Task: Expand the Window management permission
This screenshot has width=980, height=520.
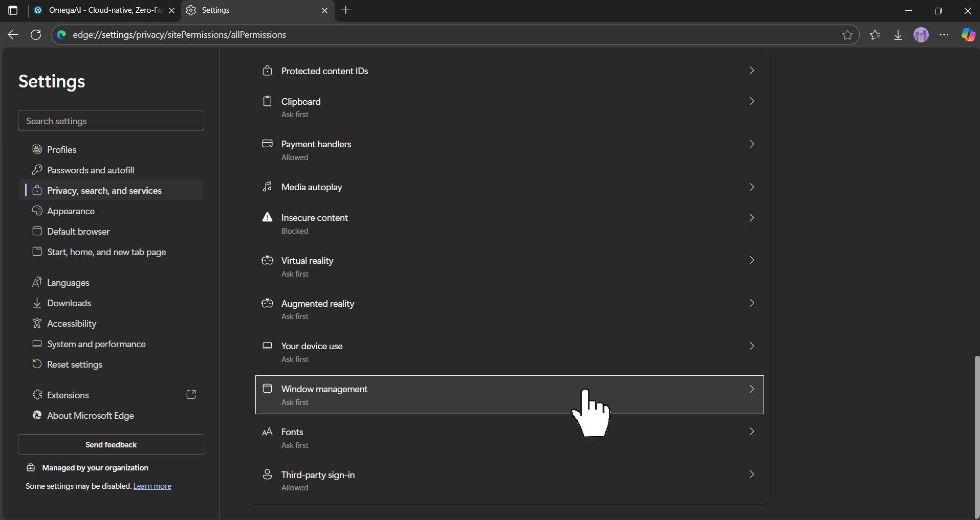Action: tap(751, 389)
